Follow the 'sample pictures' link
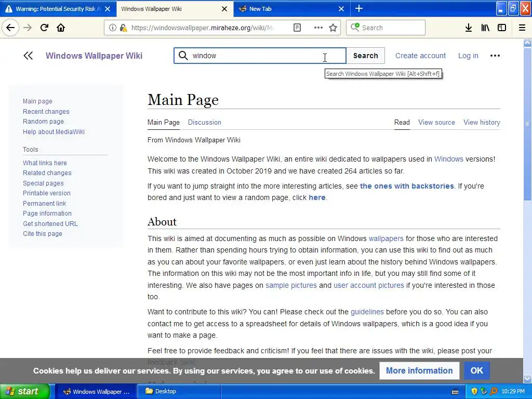The height and width of the screenshot is (399, 532). (x=291, y=285)
